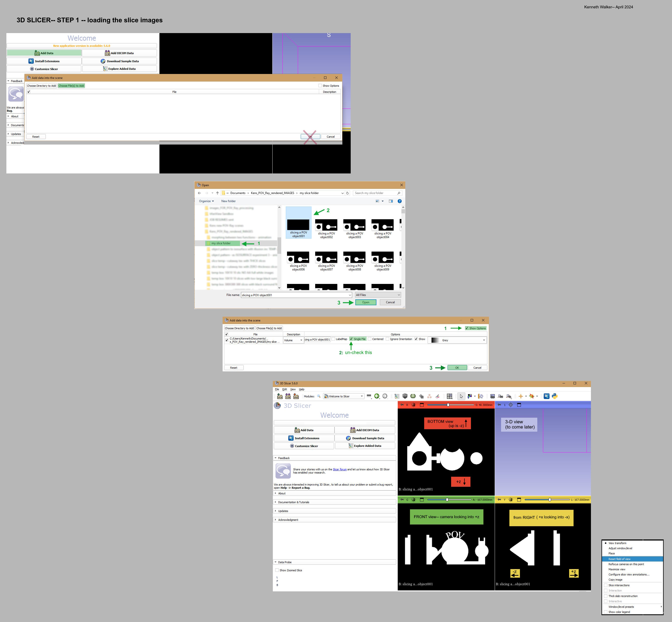Open the View menu

293,390
